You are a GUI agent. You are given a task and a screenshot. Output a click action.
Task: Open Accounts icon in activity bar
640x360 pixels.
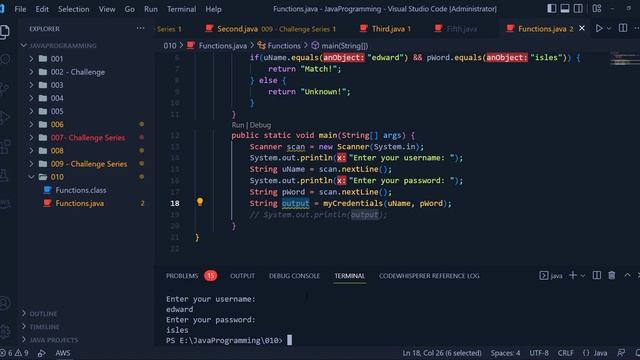point(5,303)
